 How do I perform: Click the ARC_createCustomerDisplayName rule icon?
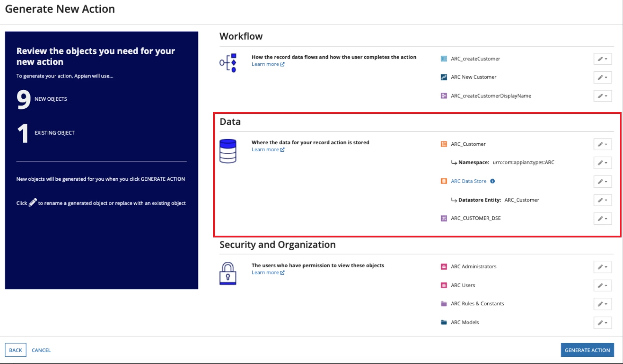(444, 96)
